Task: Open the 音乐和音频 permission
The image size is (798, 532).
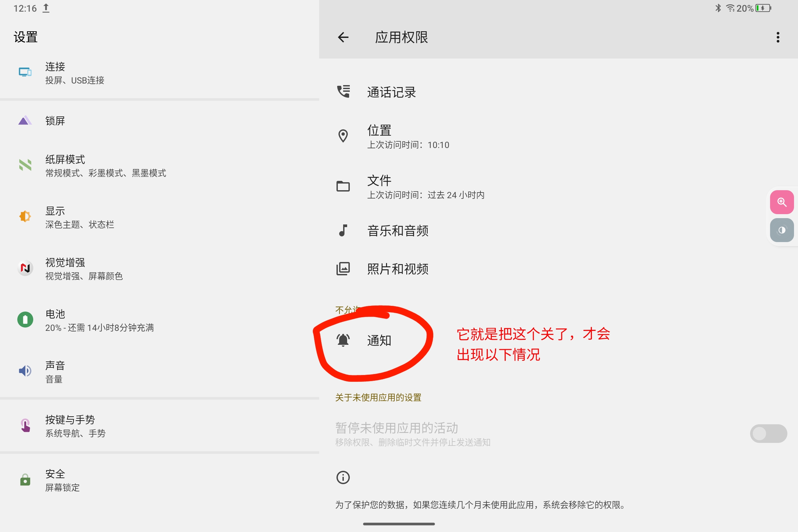Action: 559,231
